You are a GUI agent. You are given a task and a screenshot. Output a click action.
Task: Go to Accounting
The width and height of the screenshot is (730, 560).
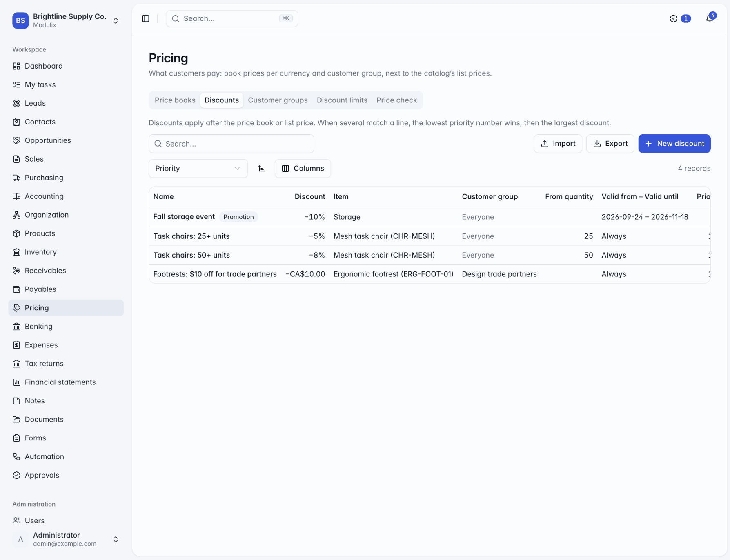(66, 196)
